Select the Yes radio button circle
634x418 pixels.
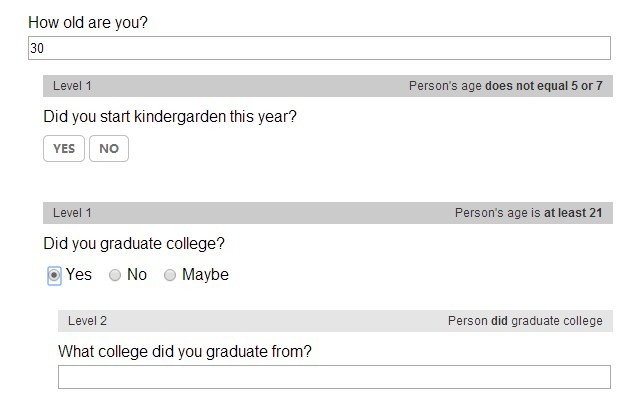tap(55, 275)
